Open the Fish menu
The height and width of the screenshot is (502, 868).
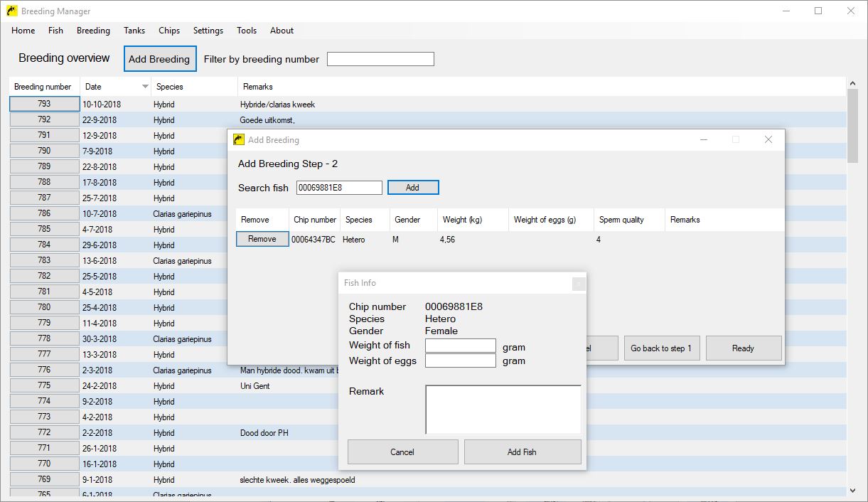(x=55, y=31)
